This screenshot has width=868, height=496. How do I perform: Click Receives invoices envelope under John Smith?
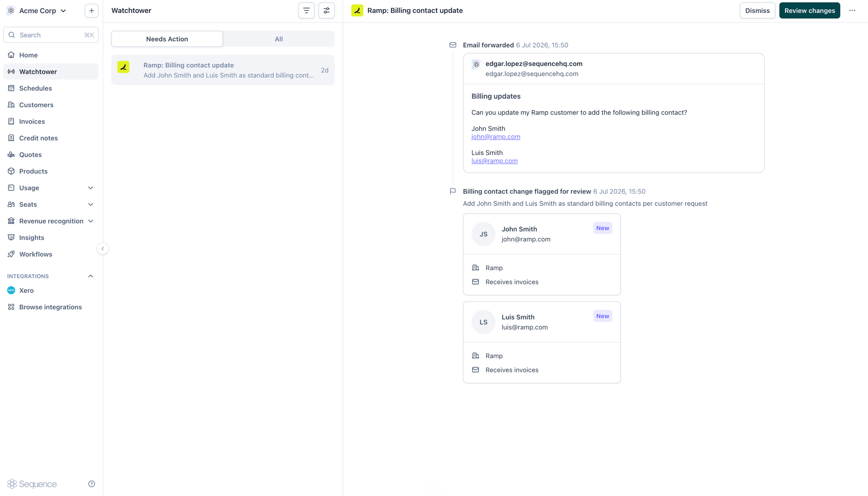pos(476,282)
